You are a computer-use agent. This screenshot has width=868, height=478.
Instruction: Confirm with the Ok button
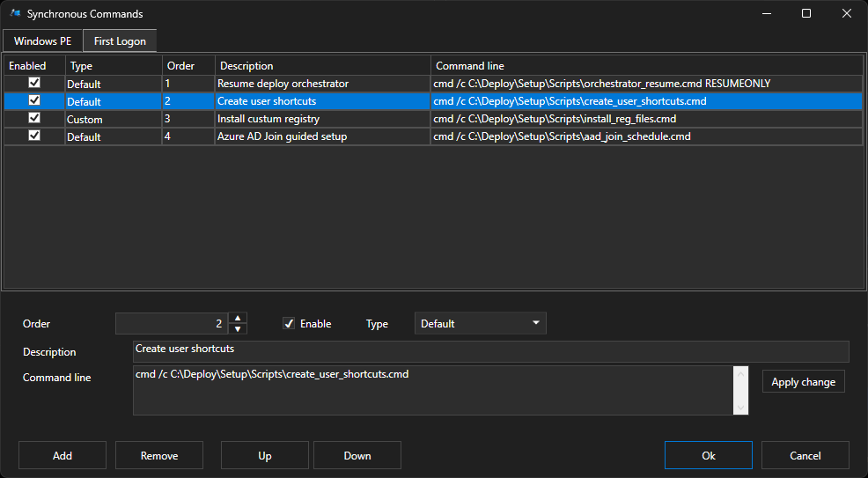[x=709, y=455]
